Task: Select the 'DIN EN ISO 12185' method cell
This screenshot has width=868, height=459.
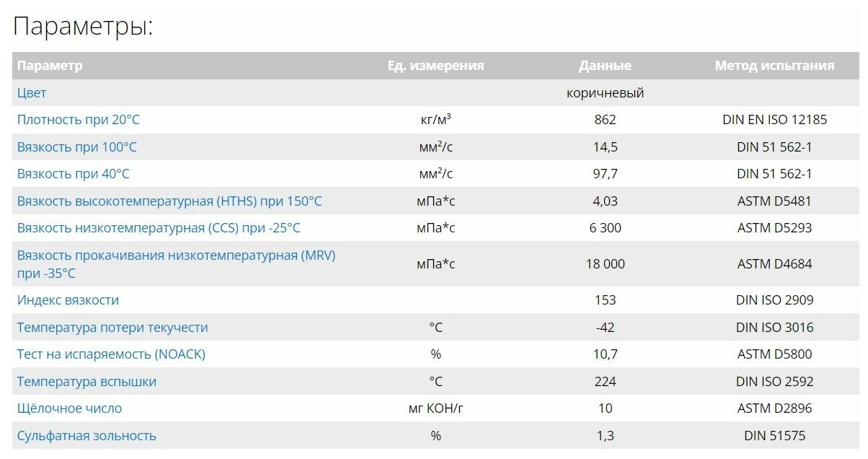Action: point(774,120)
